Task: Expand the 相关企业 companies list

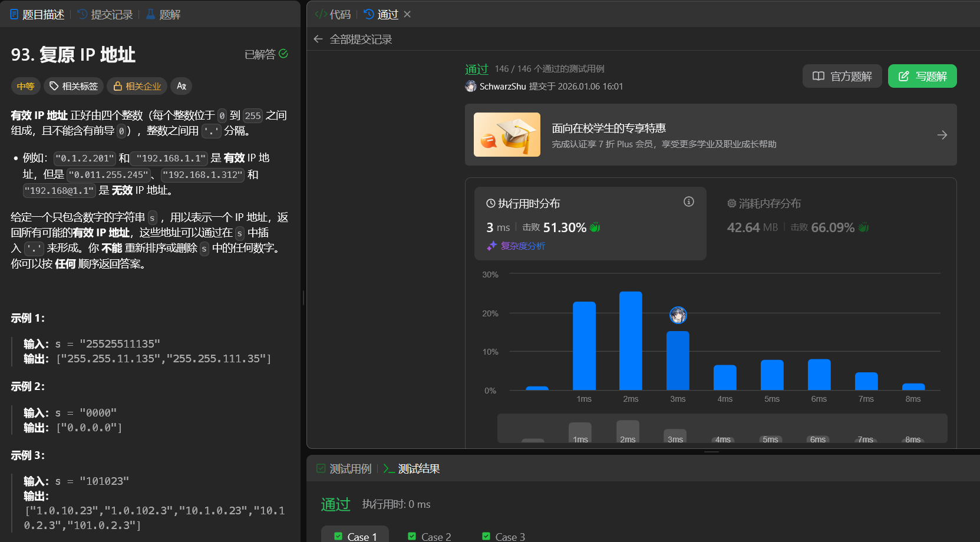Action: [137, 86]
